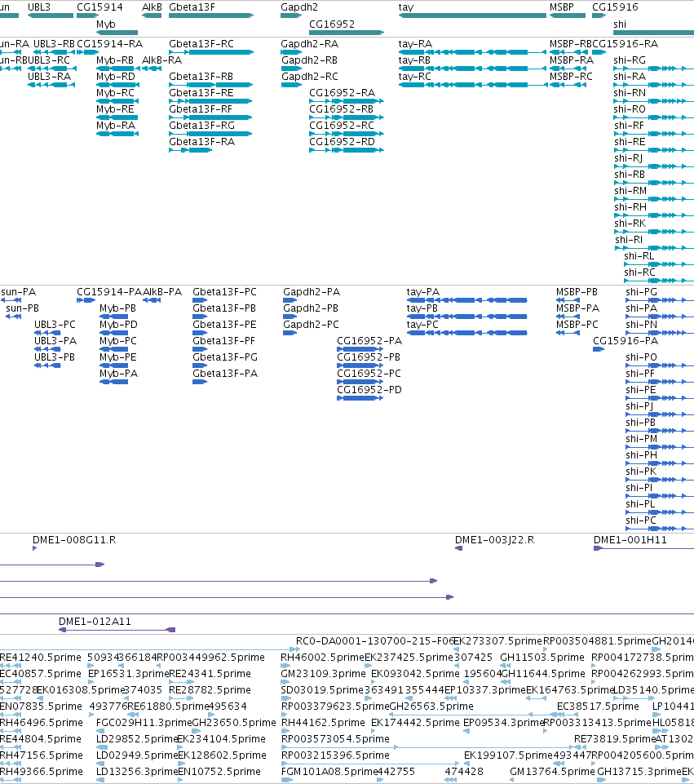Select the UBL3 gene bar
694x784 pixels.
point(51,16)
